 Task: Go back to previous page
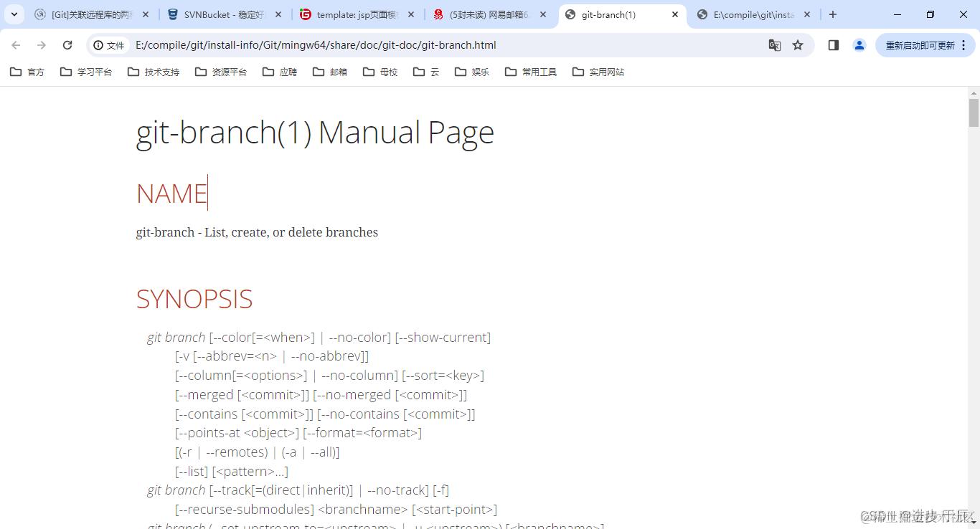point(16,45)
